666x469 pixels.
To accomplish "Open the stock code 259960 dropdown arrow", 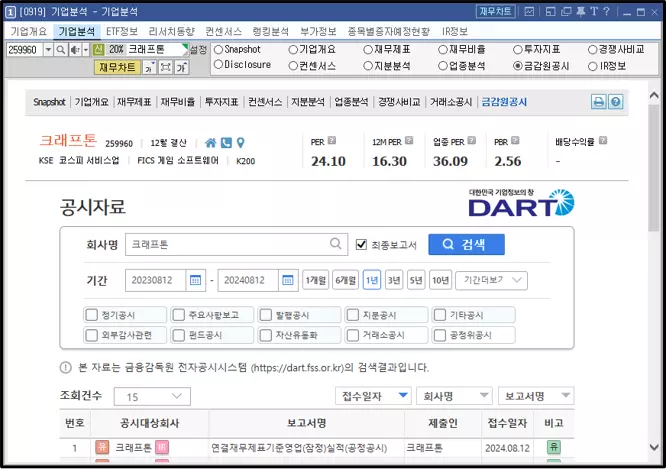I will coord(48,50).
